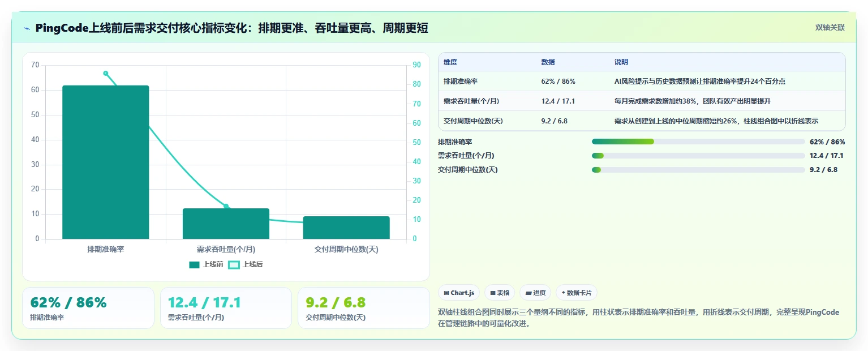The width and height of the screenshot is (868, 351).
Task: Toggle the 上线后 legend item
Action: tap(246, 264)
